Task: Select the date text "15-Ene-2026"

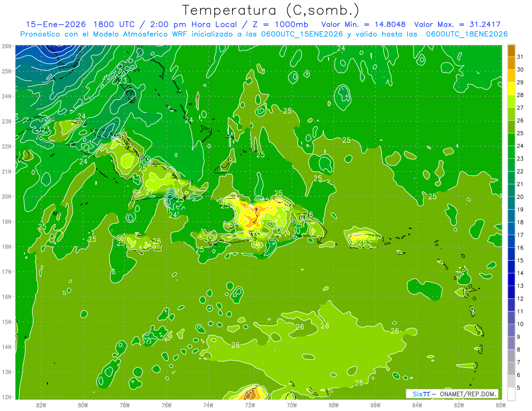Action: 56,24
